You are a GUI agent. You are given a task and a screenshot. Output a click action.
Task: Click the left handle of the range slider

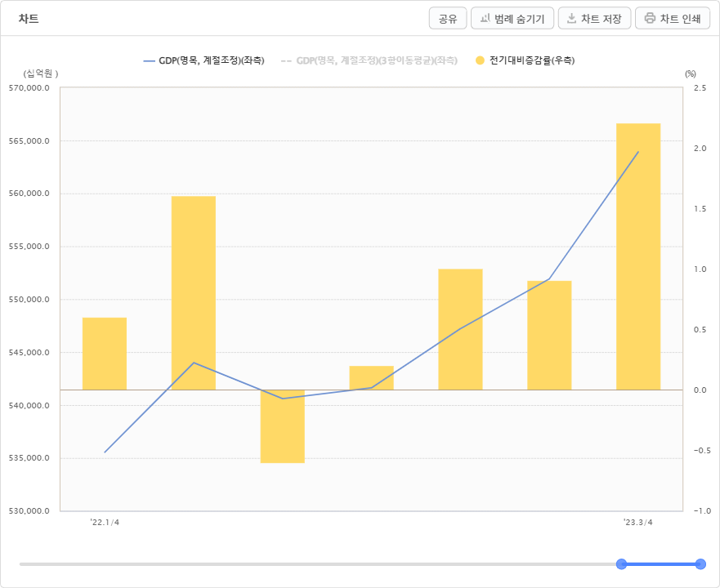[621, 564]
